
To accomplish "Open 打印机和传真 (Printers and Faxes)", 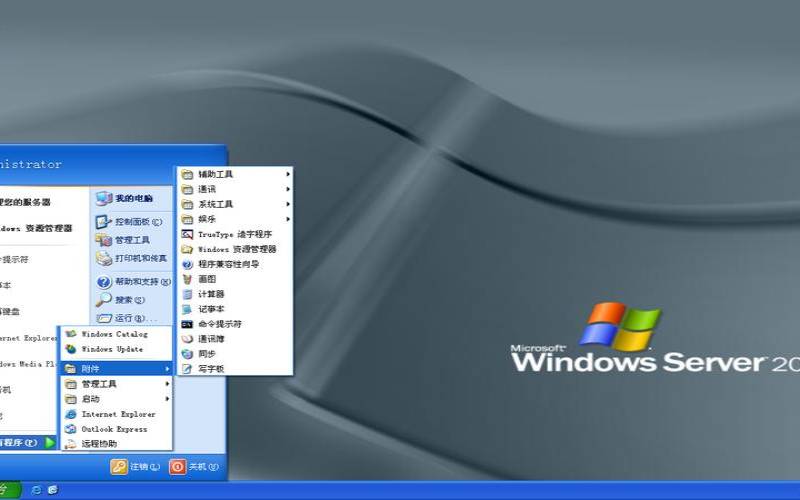I will (133, 258).
